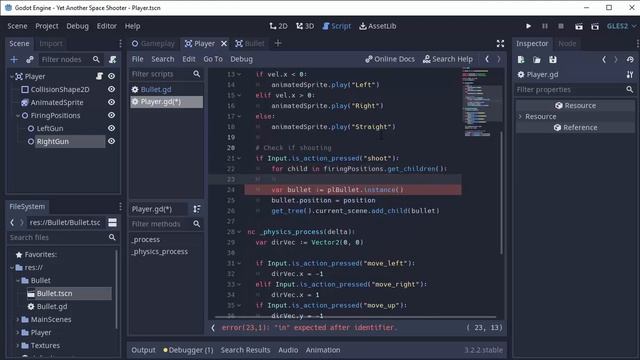Hide the AnimatedSprite node
Image resolution: width=640 pixels, height=360 pixels.
(x=111, y=102)
